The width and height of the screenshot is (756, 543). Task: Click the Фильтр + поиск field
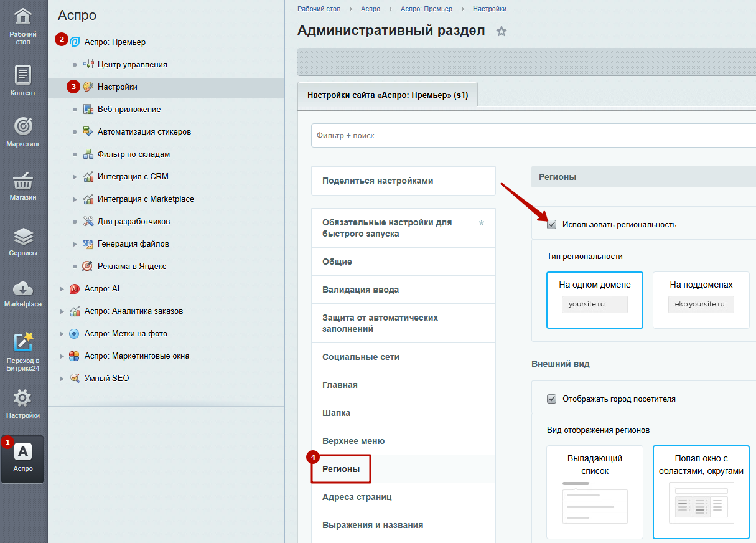(x=533, y=135)
